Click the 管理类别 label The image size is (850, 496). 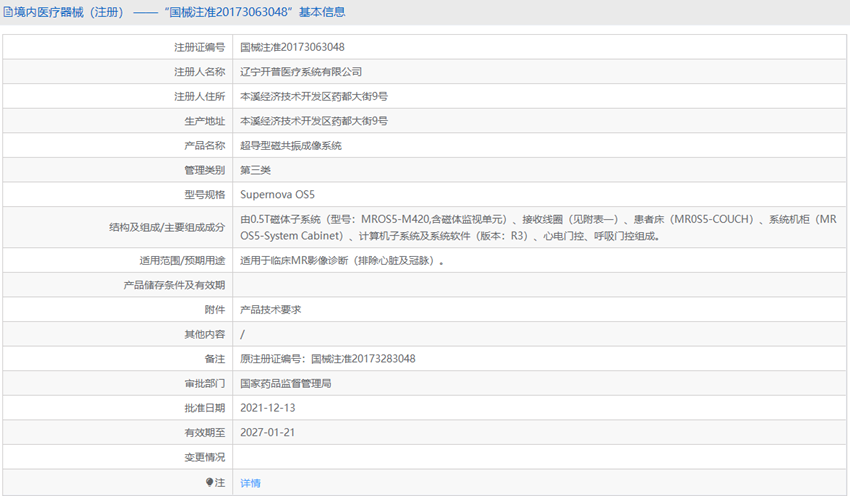[x=204, y=170]
